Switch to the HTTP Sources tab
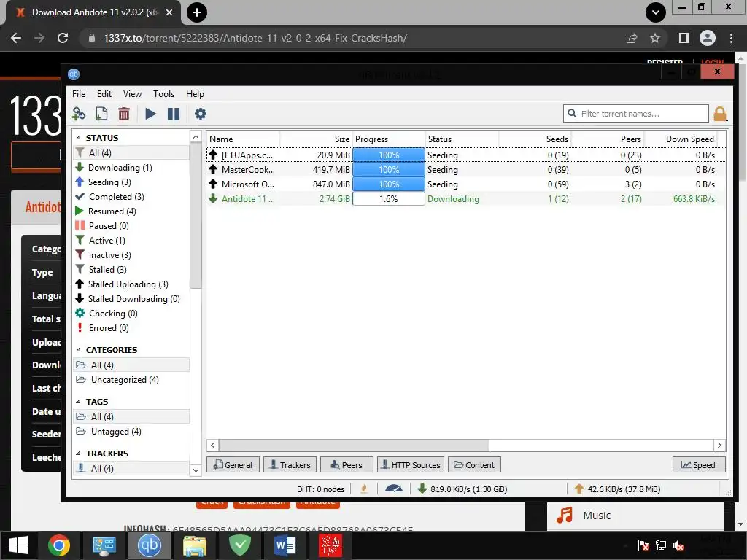 411,464
